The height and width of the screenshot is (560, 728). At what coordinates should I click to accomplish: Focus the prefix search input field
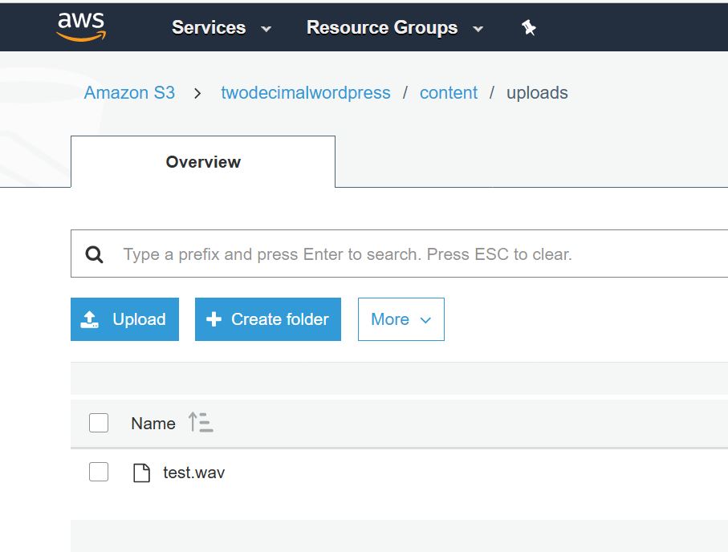tap(401, 254)
